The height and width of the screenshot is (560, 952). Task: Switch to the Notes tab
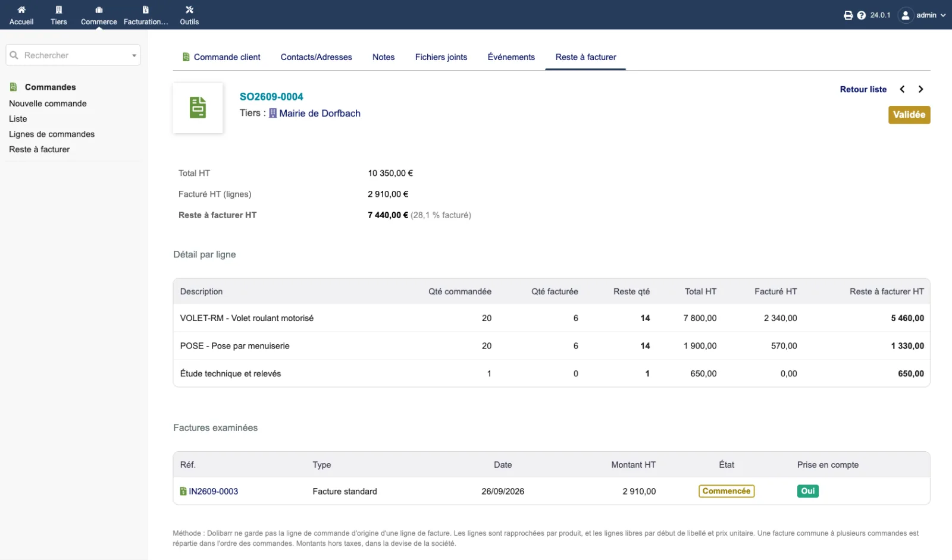tap(383, 57)
